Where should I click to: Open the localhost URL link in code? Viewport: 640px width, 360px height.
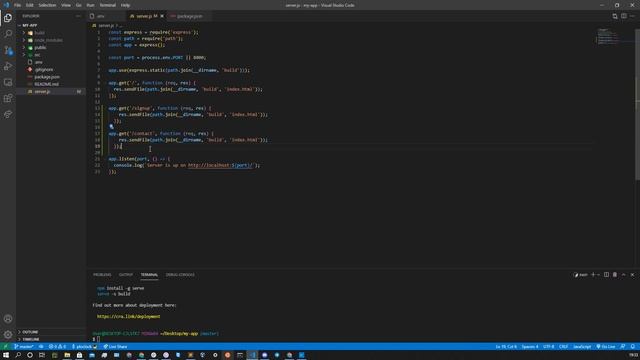click(x=220, y=165)
